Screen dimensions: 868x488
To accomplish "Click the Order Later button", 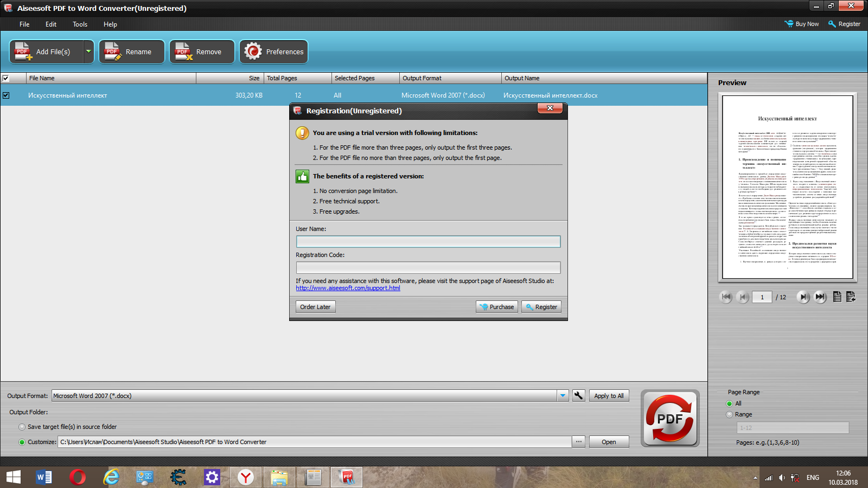I will tap(315, 307).
